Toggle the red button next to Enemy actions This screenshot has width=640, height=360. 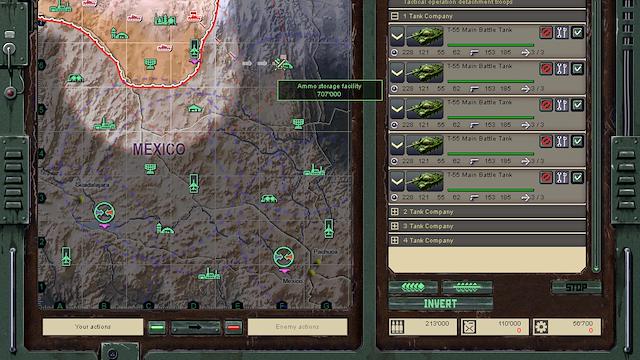(x=233, y=327)
